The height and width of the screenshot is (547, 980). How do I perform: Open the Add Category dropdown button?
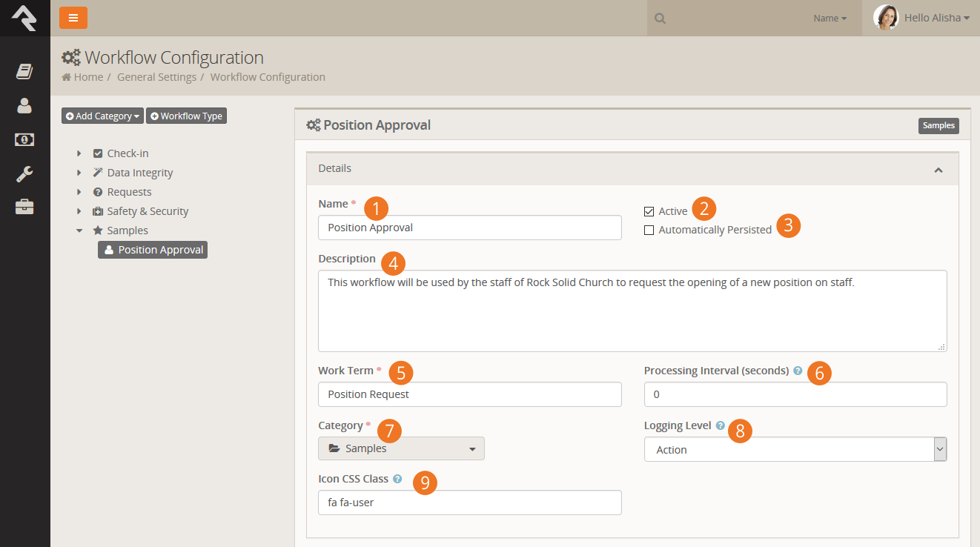click(102, 116)
